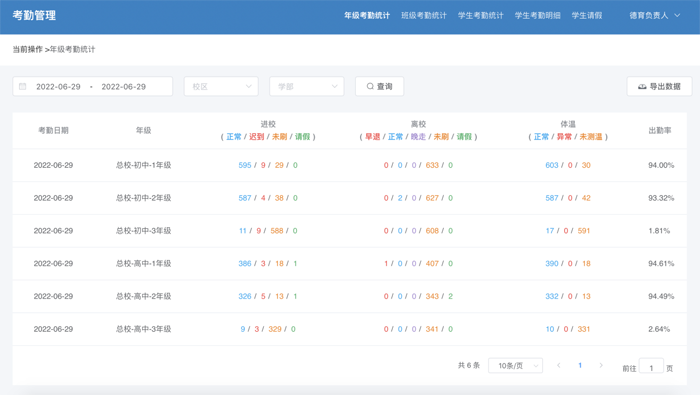Image resolution: width=700 pixels, height=395 pixels.
Task: Click the 94.00% attendance rate value
Action: 661,165
